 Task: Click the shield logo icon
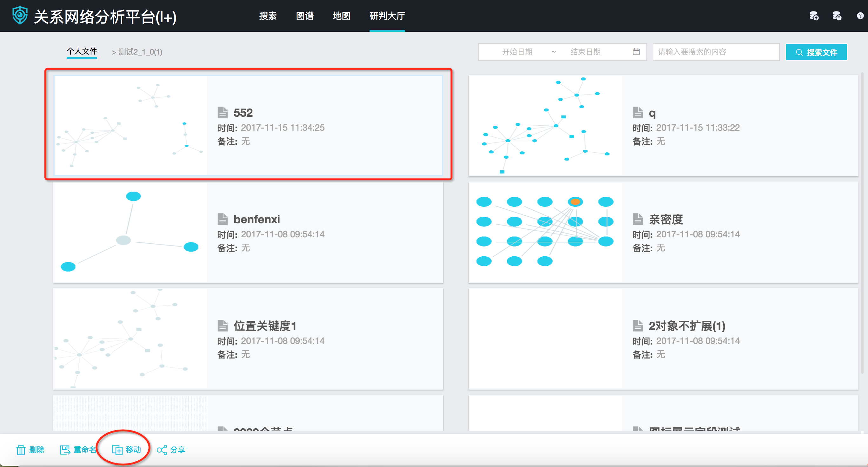20,16
